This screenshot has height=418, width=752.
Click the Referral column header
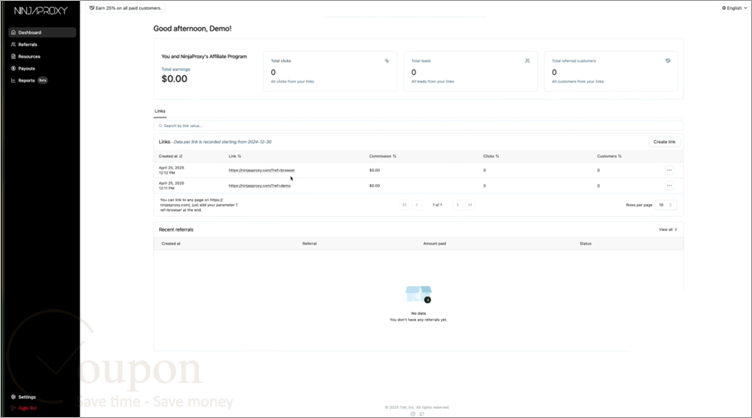point(309,244)
